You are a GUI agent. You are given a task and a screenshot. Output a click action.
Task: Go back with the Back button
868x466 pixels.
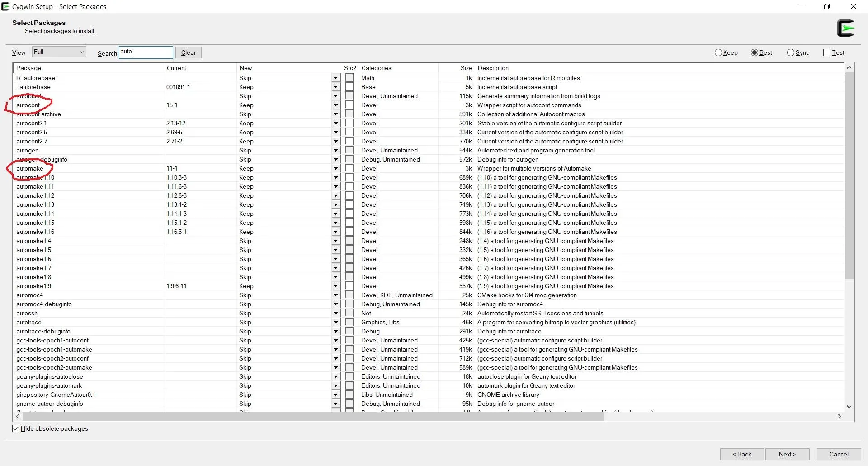point(742,454)
